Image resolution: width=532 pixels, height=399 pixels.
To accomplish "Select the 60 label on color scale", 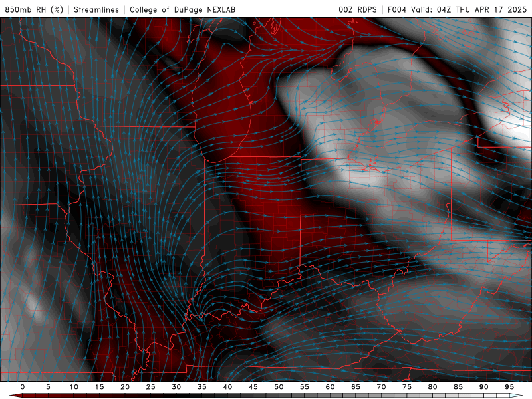I will click(330, 387).
